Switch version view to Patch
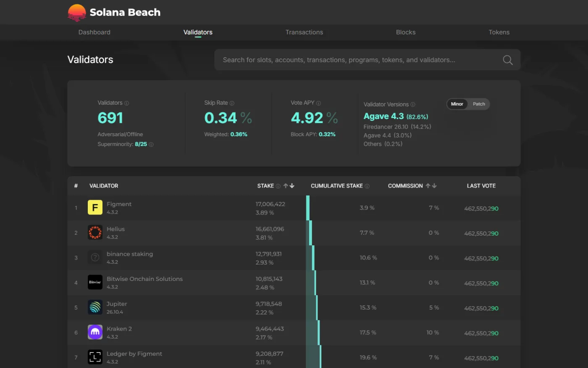Screen dimensions: 588x368 point(479,104)
